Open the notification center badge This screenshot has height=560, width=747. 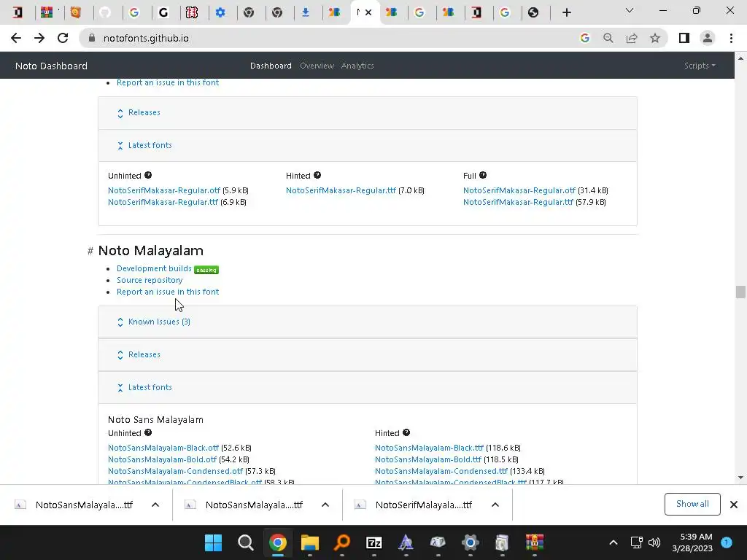pyautogui.click(x=727, y=542)
